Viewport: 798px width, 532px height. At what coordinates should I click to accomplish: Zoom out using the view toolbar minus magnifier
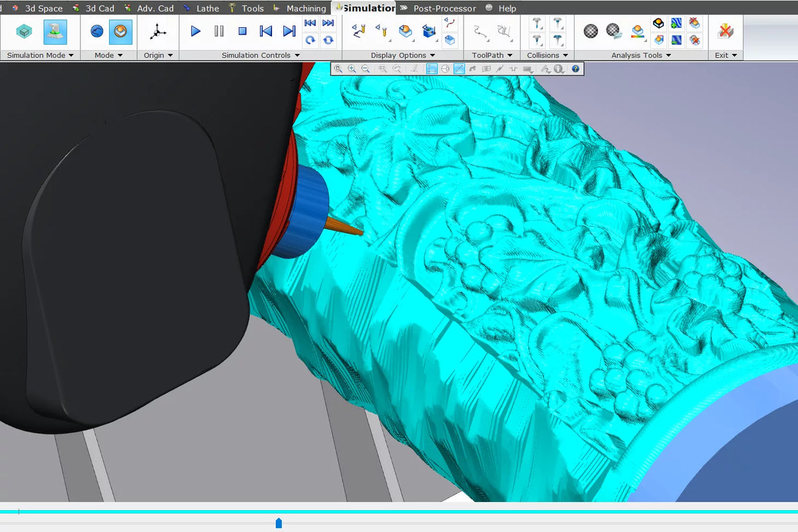click(365, 68)
